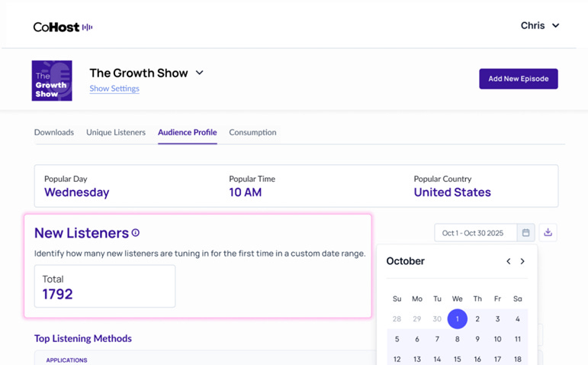Choose October 11 in the calendar
588x365 pixels.
[518, 339]
